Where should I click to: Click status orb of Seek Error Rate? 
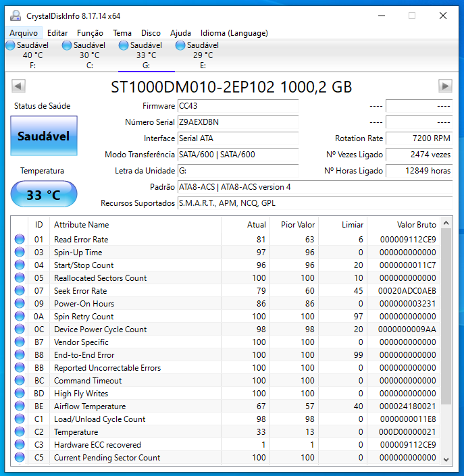(20, 290)
